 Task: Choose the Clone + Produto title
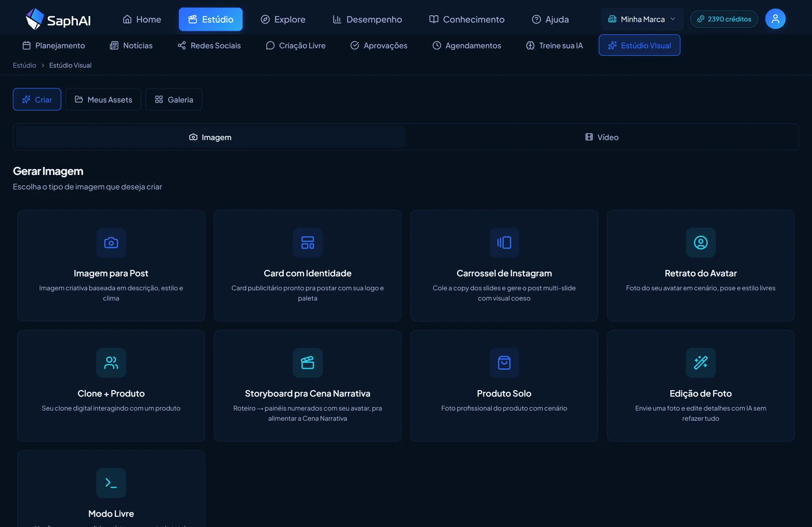pyautogui.click(x=111, y=393)
